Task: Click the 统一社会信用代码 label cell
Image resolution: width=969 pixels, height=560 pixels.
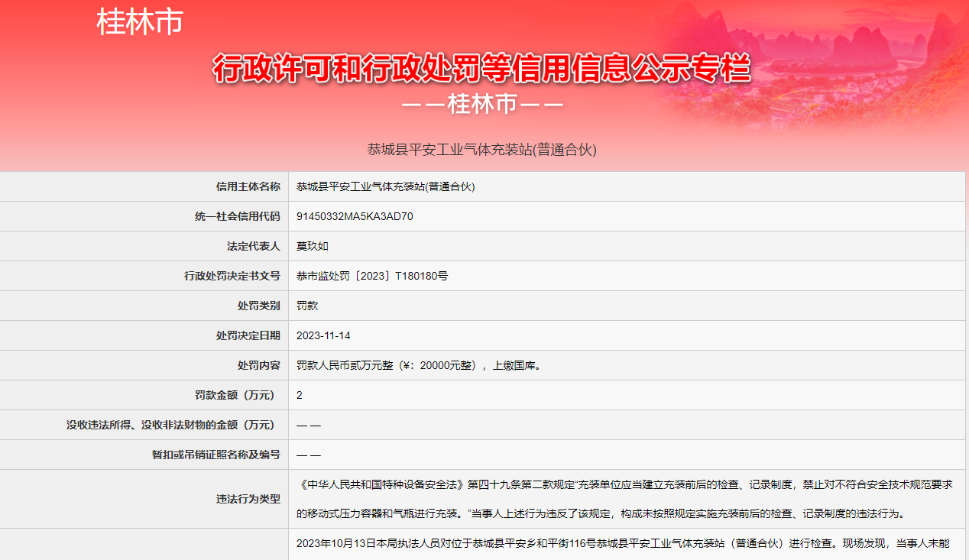Action: click(238, 216)
